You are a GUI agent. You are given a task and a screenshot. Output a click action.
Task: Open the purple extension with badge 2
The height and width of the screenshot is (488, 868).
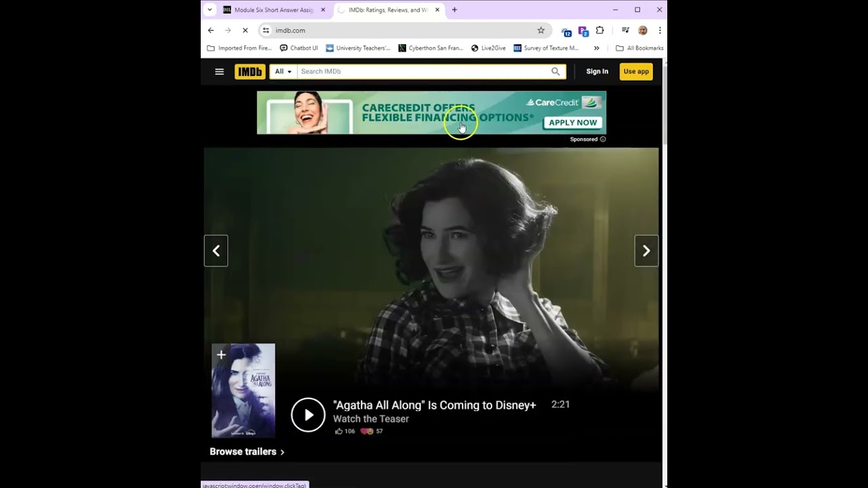coord(583,30)
